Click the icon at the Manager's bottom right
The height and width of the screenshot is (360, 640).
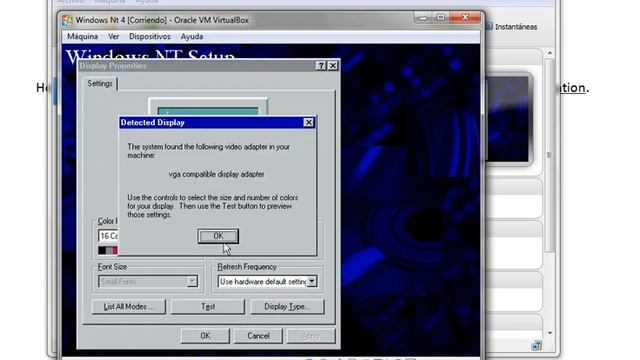(x=536, y=346)
